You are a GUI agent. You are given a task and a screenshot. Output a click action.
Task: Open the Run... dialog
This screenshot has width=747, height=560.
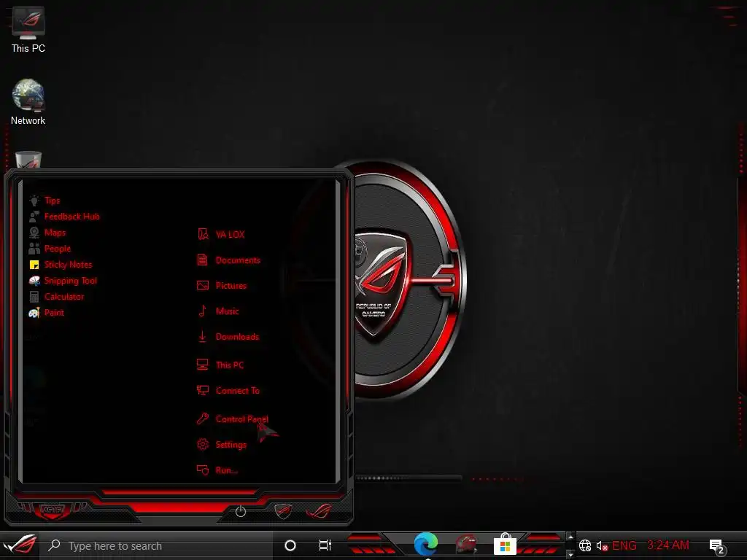tap(217, 470)
